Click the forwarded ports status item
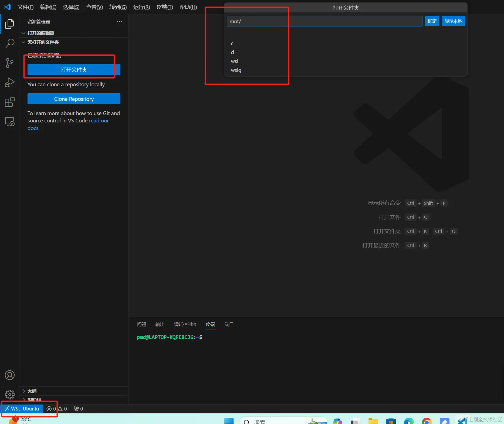The image size is (504, 424). coord(79,409)
